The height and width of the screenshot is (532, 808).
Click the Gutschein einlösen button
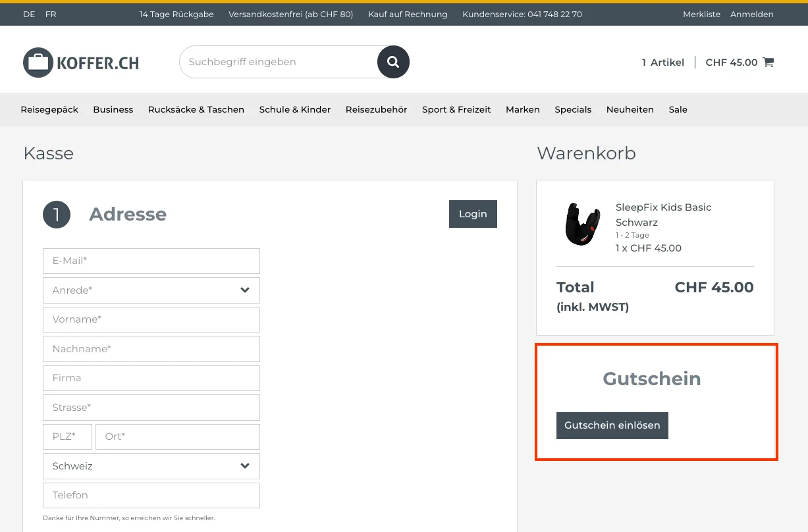point(612,425)
